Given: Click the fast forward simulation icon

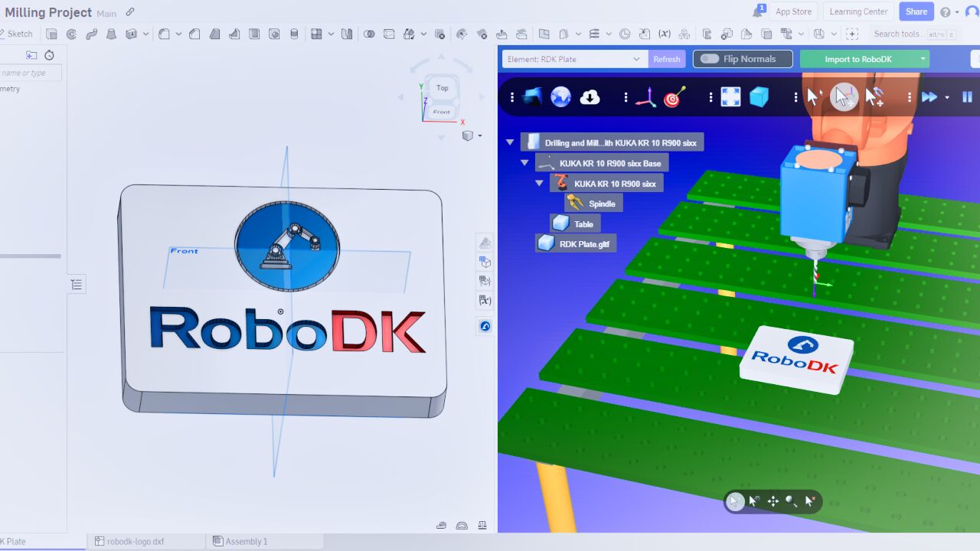Looking at the screenshot, I should click(929, 97).
